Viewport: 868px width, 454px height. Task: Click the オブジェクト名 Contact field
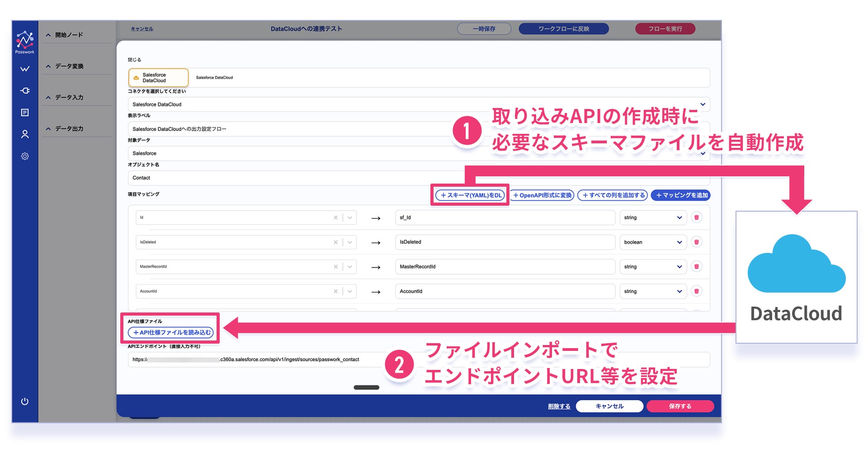419,178
